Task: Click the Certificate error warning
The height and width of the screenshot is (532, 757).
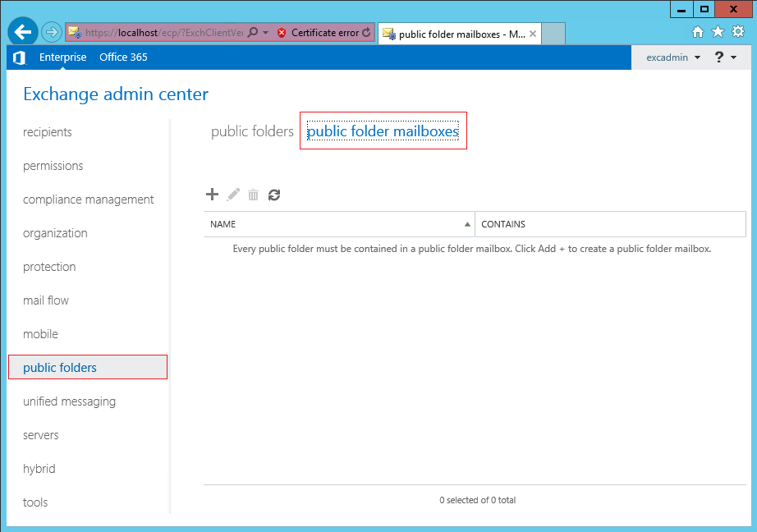Action: pos(319,32)
